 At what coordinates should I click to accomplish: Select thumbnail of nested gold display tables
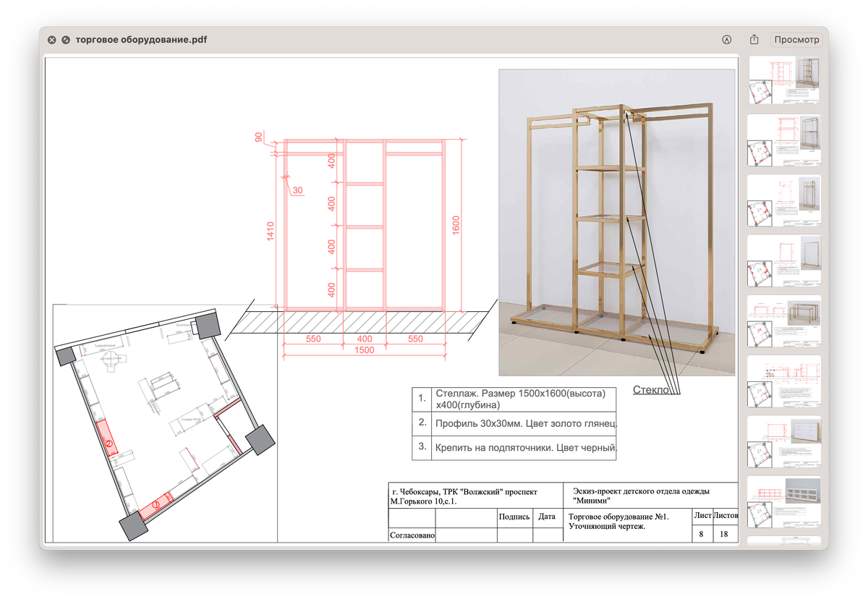pyautogui.click(x=785, y=321)
